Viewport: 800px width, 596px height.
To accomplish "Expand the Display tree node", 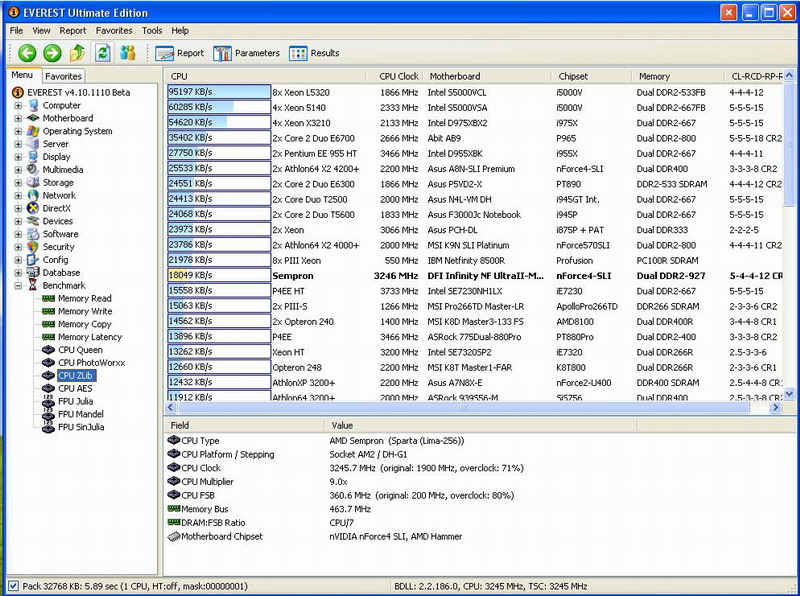I will coord(18,157).
